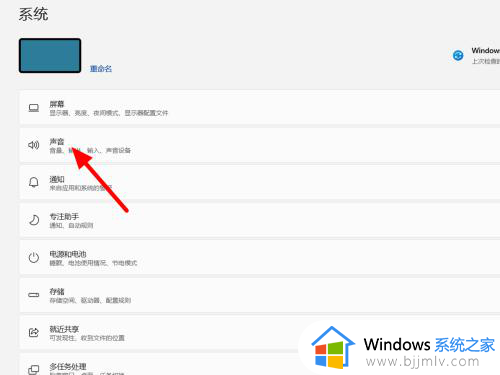Click the multitasking windows icon
This screenshot has width=500, height=375.
pyautogui.click(x=34, y=370)
